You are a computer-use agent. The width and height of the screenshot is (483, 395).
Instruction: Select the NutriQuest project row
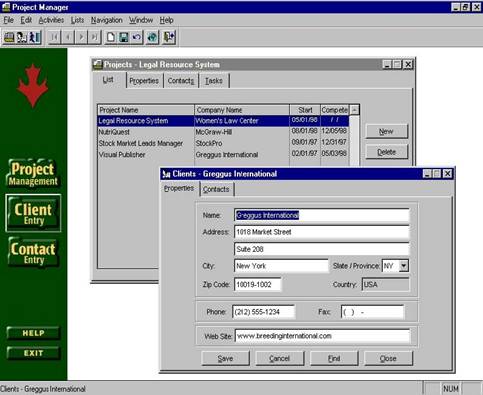tap(223, 132)
